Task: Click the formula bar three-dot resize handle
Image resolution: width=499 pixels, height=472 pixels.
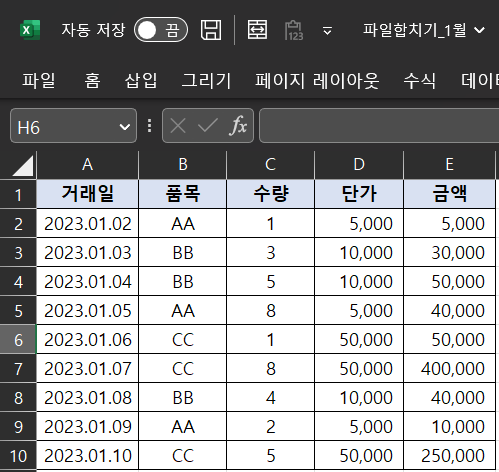Action: [149, 126]
